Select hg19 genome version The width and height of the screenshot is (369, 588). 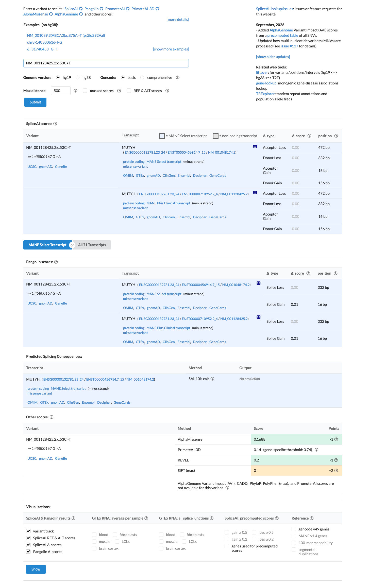[x=58, y=78]
